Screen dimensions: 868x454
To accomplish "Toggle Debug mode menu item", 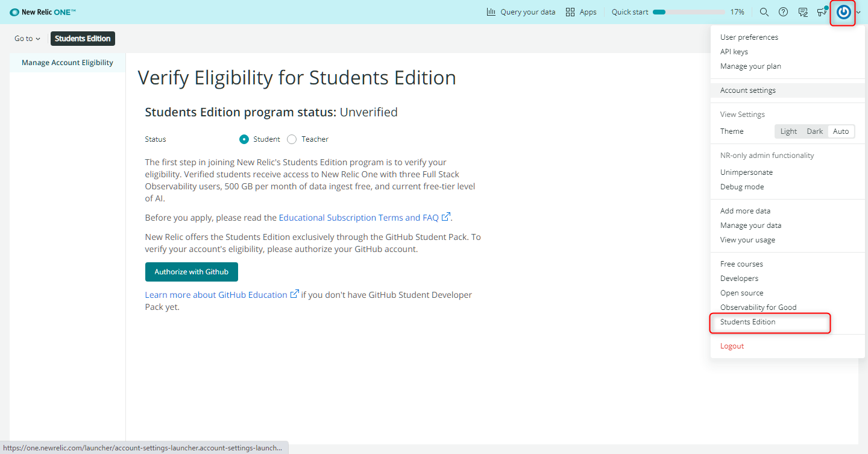I will point(742,187).
